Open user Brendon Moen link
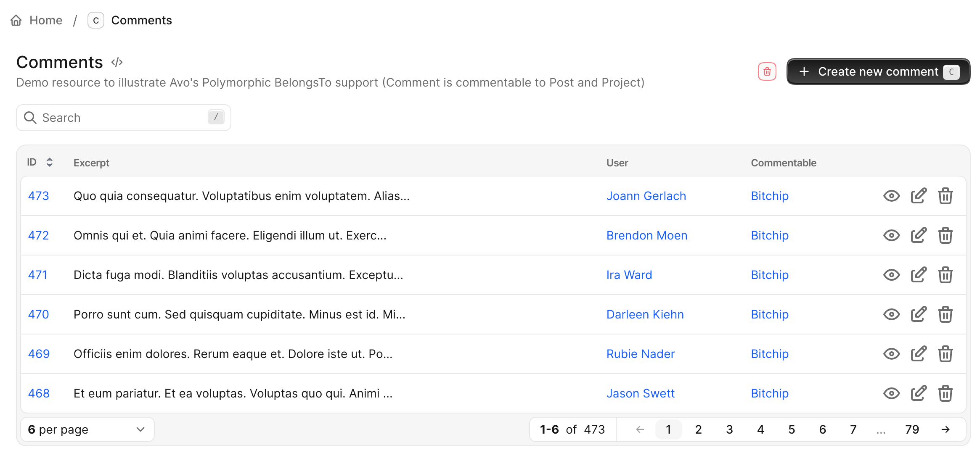The width and height of the screenshot is (980, 458). click(x=647, y=235)
